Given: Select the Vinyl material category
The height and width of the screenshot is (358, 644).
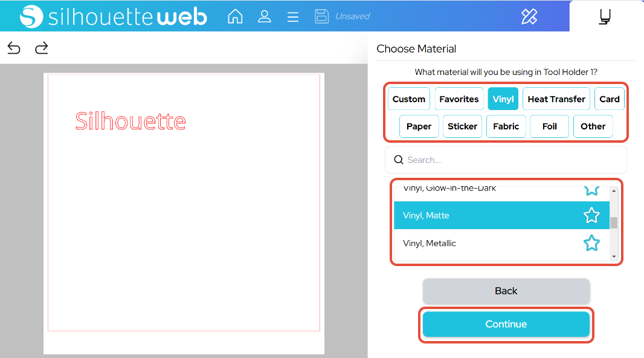Looking at the screenshot, I should (503, 99).
